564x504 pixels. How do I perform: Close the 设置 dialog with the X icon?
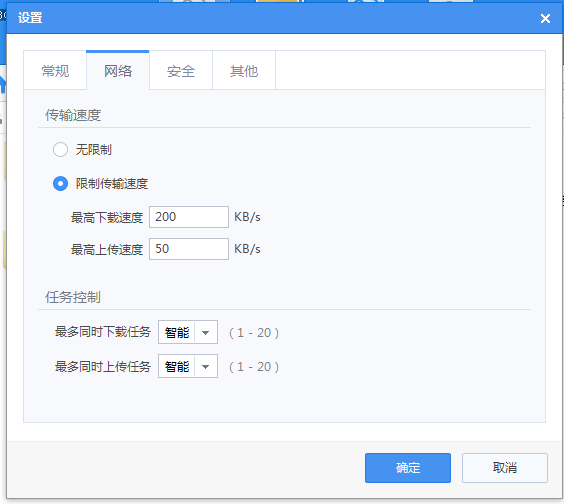click(545, 18)
